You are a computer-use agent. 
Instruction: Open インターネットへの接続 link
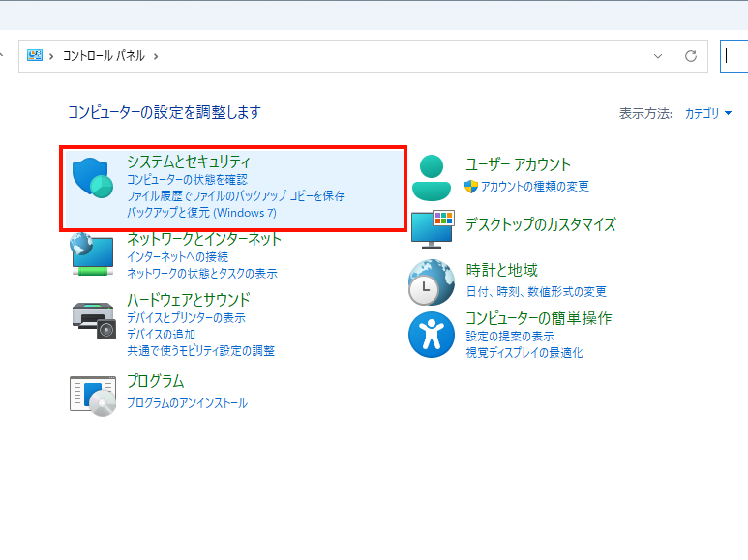177,256
